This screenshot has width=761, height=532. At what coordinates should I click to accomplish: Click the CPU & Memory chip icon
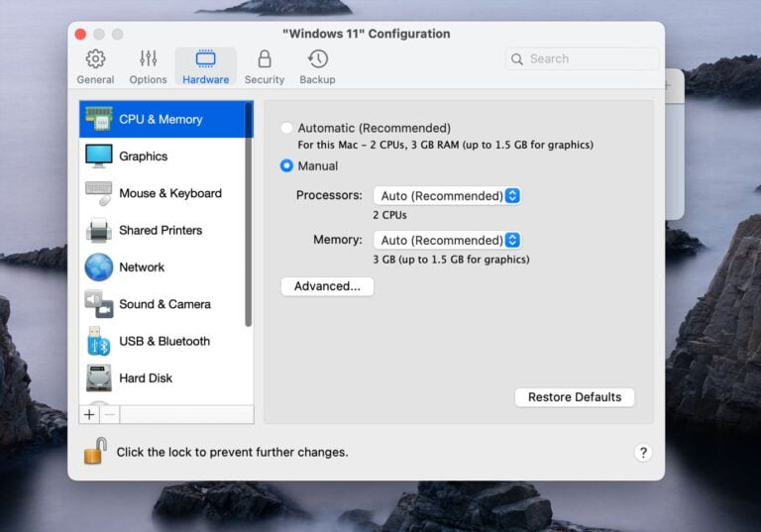[x=99, y=119]
